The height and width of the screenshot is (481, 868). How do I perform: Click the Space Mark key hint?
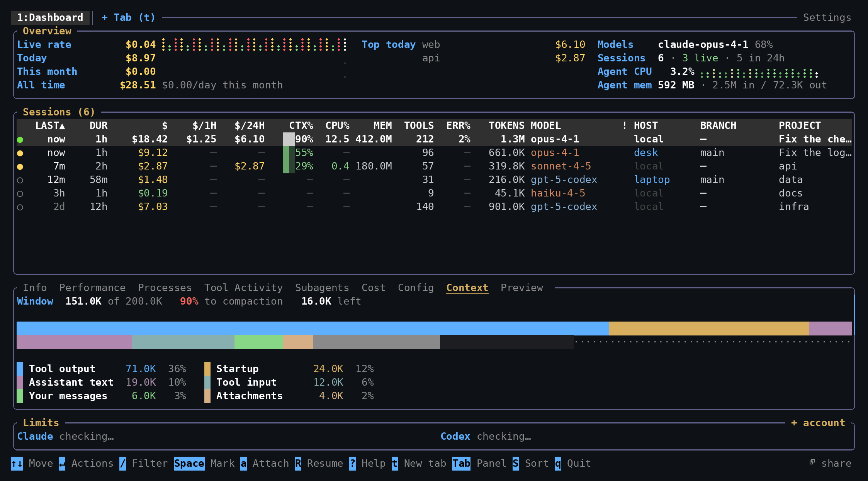tap(189, 464)
